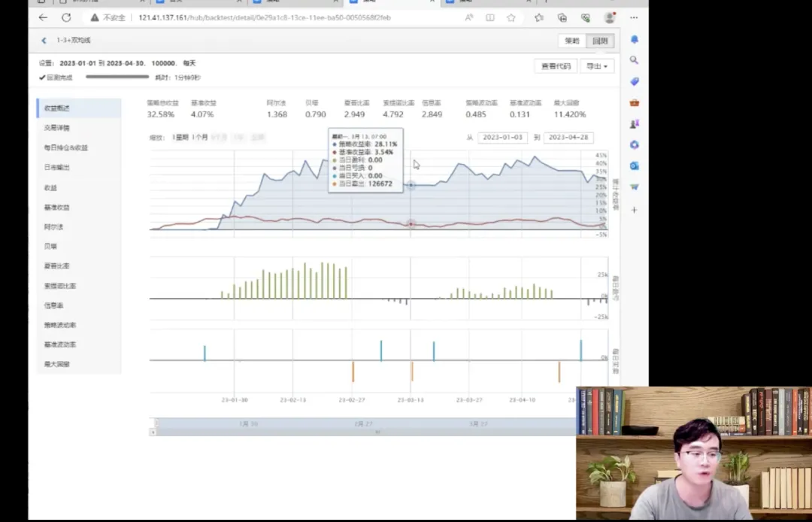Viewport: 812px width, 522px height.
Task: Click the navigator left scroll arrow
Action: coord(153,432)
